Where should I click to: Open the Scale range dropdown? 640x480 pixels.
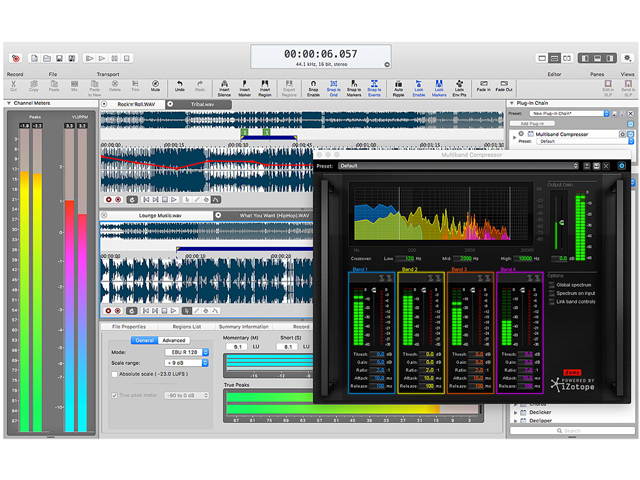187,362
